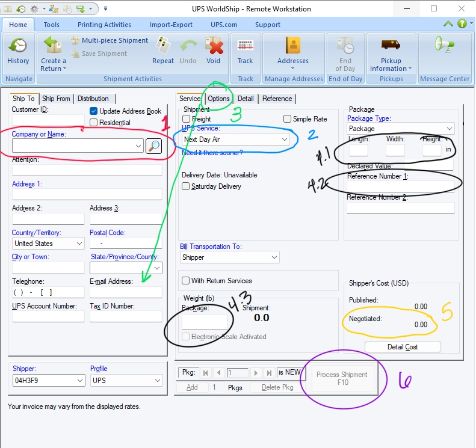Open State/Province/County dropdown
476x448 pixels.
coord(157,268)
